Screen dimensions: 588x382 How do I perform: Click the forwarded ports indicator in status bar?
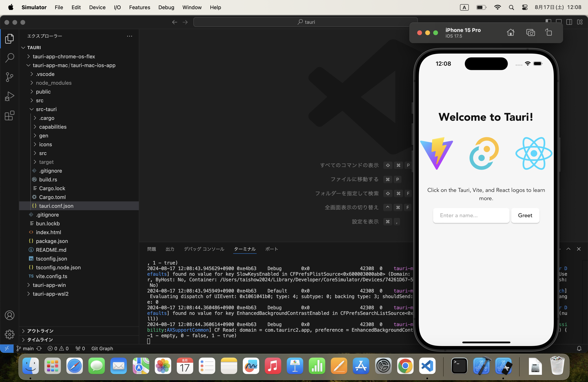click(80, 348)
